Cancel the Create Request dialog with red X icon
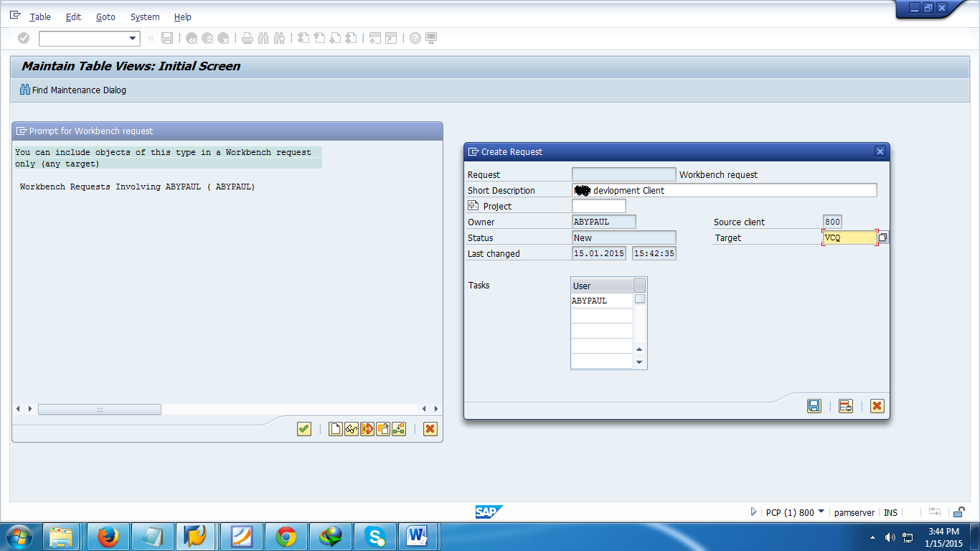 coord(877,406)
